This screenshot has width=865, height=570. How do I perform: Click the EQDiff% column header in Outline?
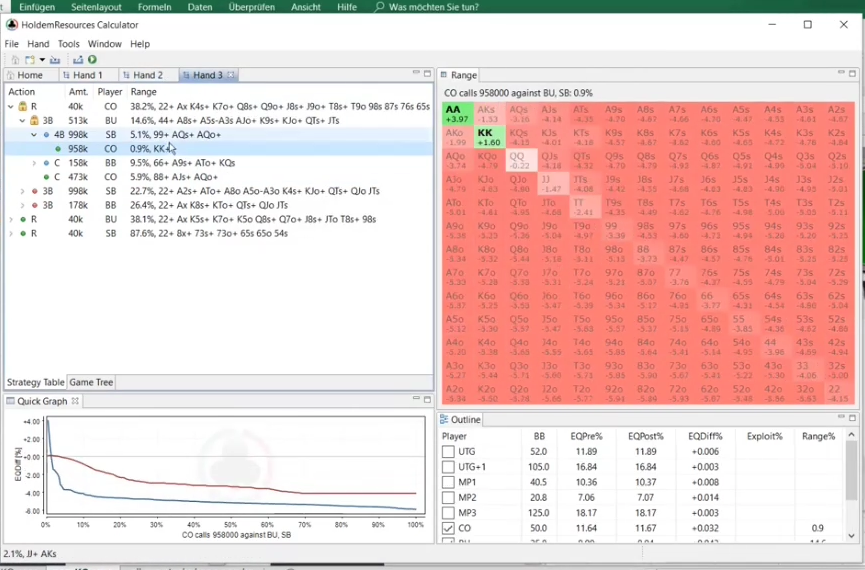704,436
